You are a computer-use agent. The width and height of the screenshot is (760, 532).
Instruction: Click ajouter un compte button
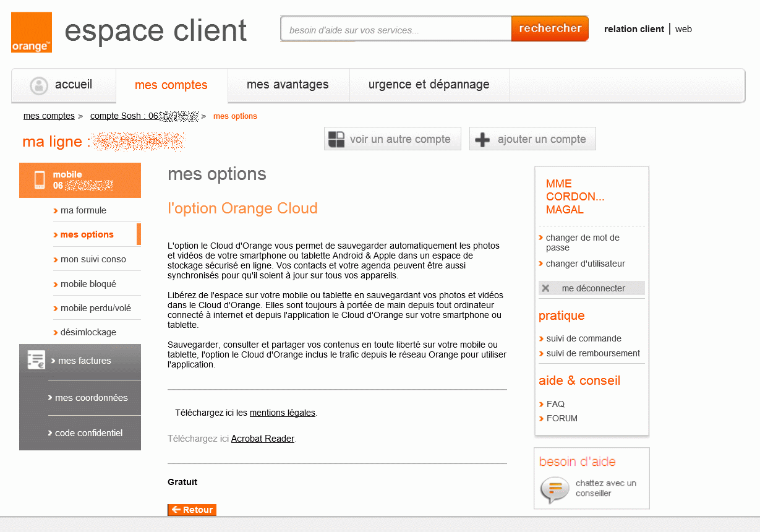coord(532,139)
